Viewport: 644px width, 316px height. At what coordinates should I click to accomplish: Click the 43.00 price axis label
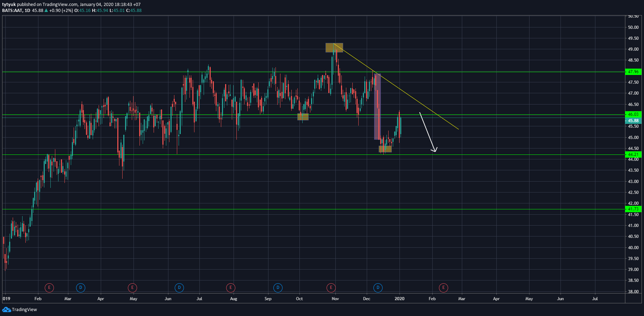(633, 182)
